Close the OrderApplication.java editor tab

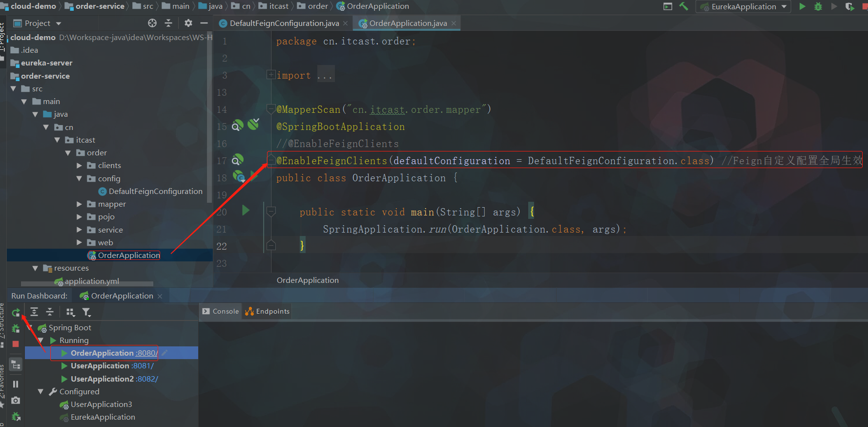tap(454, 23)
